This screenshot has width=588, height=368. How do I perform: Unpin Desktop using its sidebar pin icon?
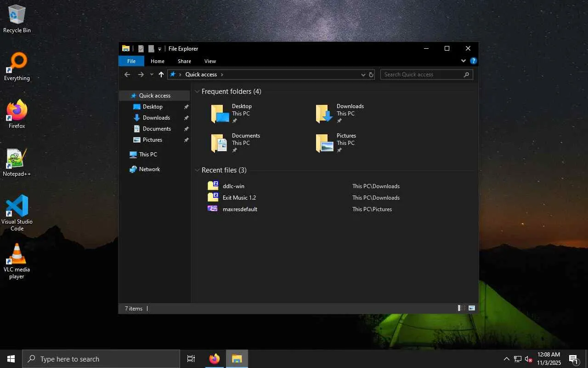tap(186, 107)
